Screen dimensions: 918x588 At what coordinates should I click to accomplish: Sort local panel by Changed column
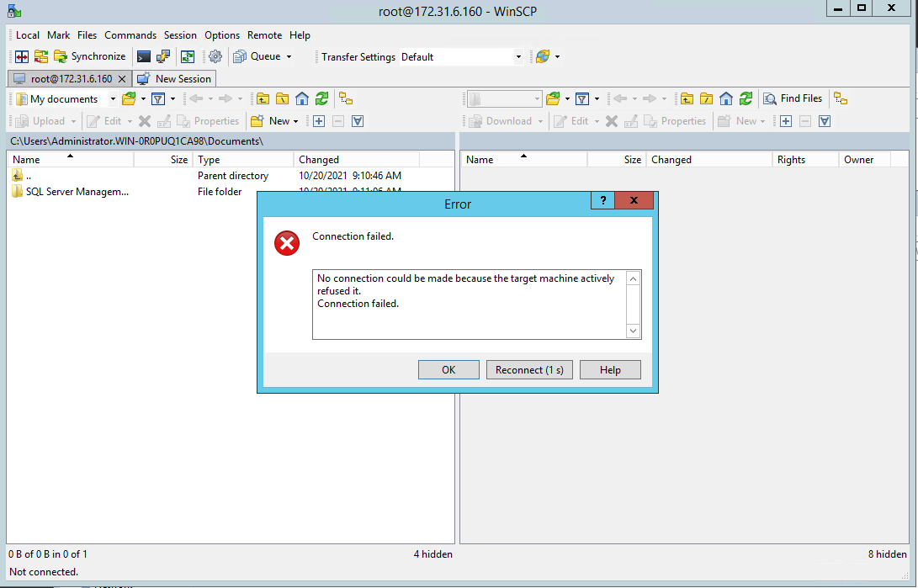[x=357, y=160]
